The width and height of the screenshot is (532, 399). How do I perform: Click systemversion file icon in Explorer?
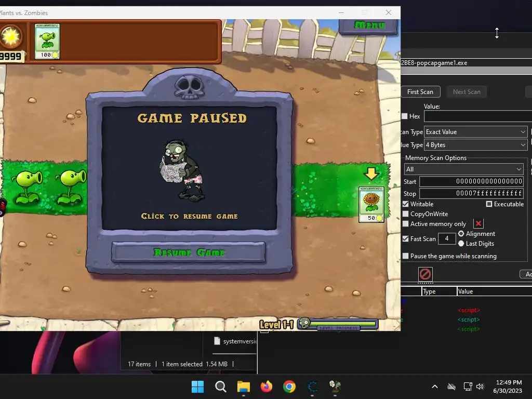217,341
